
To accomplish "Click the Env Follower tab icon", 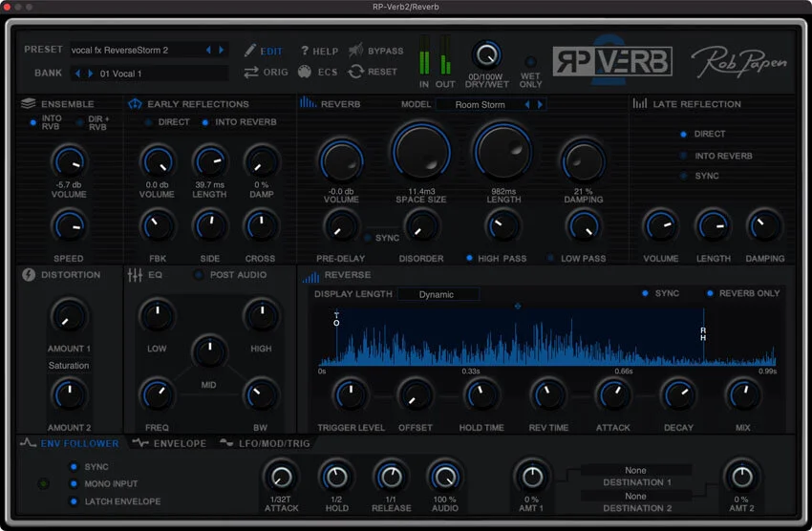I will click(x=28, y=442).
